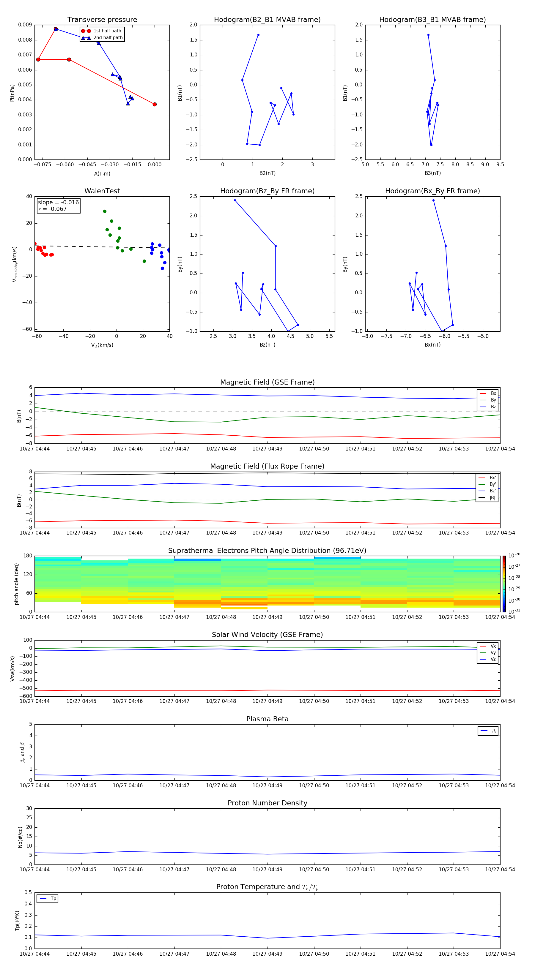Select the 'Plasma Beta' title
The image size is (535, 980).
267,719
